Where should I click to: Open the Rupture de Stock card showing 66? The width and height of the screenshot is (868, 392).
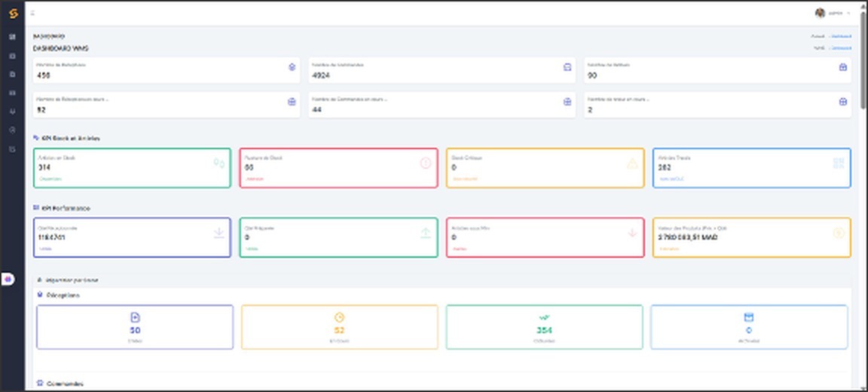click(339, 168)
